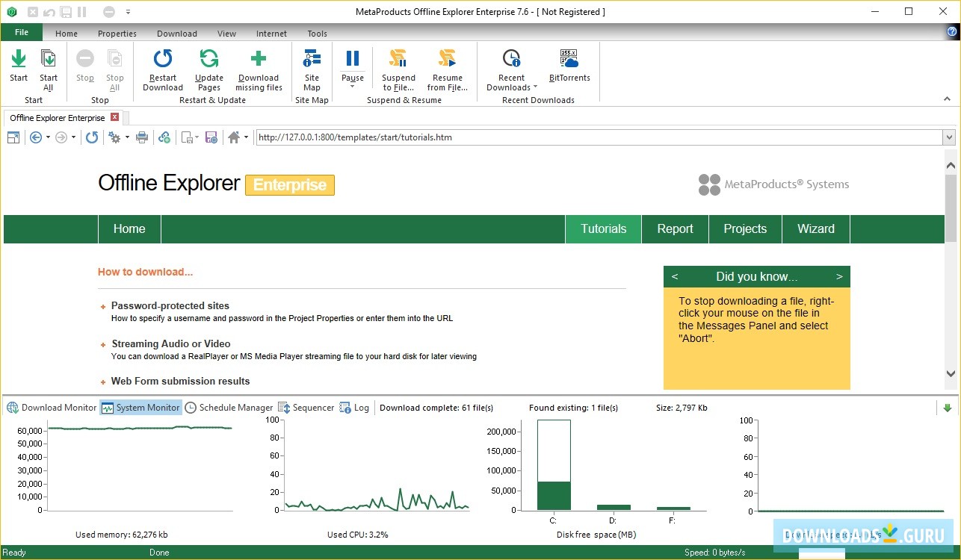Click the detach window icon in browser toolbar
This screenshot has width=961, height=560.
[13, 137]
